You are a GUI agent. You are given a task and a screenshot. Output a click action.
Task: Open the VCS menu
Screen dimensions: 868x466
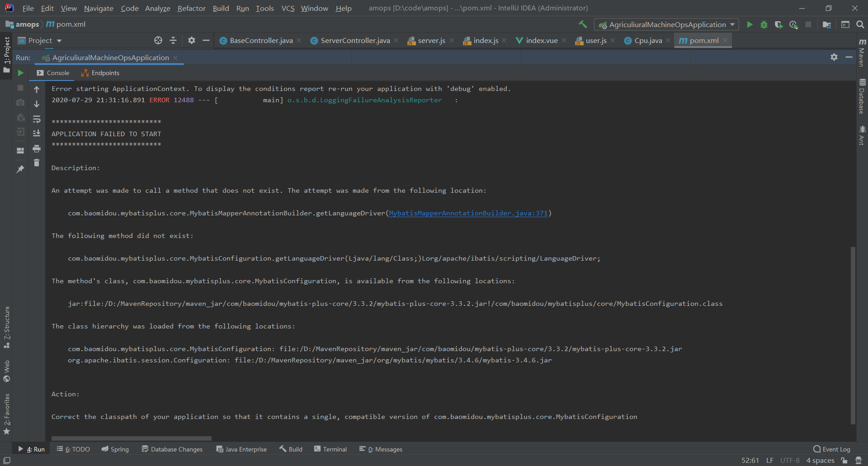tap(288, 8)
